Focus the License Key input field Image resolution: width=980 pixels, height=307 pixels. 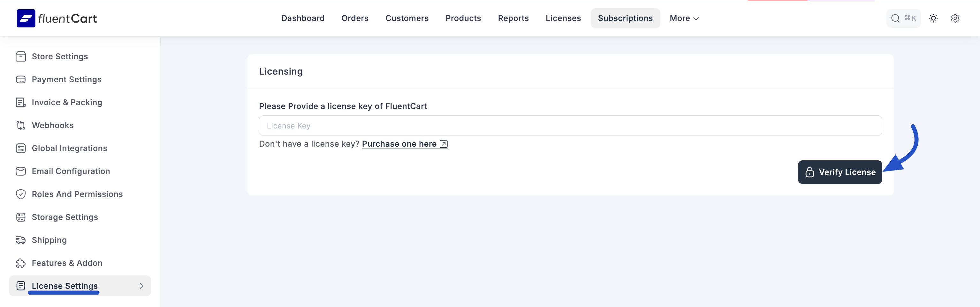pyautogui.click(x=570, y=126)
